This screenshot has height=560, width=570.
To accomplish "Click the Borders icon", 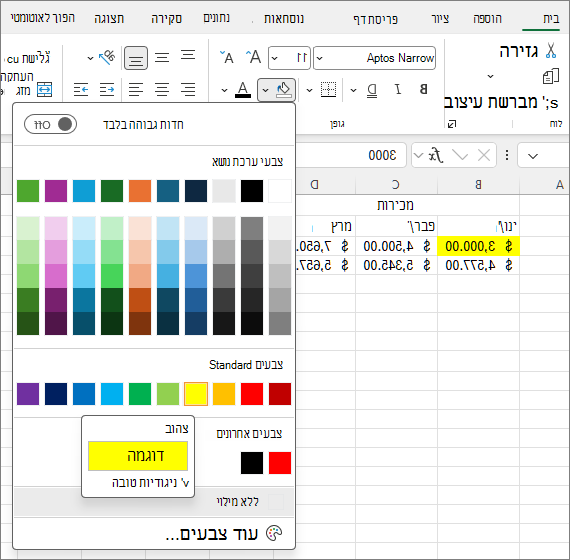I will click(x=328, y=89).
